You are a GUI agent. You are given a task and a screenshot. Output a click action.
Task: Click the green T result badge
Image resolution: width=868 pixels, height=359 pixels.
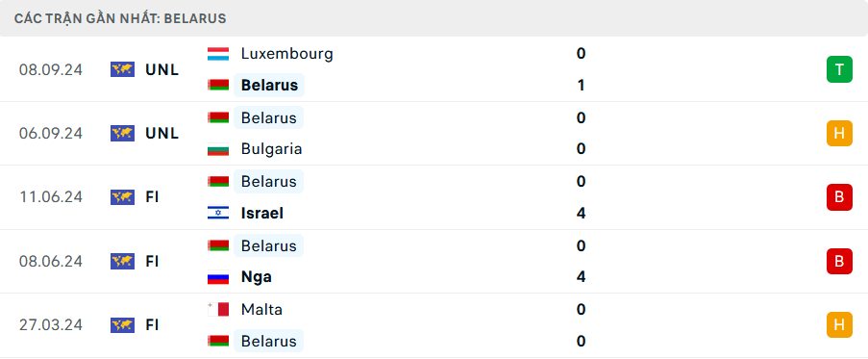click(839, 69)
